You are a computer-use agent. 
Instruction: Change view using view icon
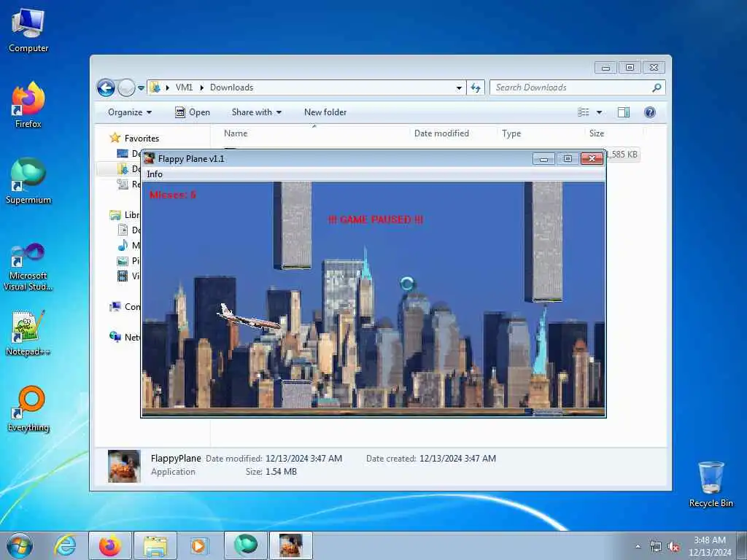(x=583, y=112)
